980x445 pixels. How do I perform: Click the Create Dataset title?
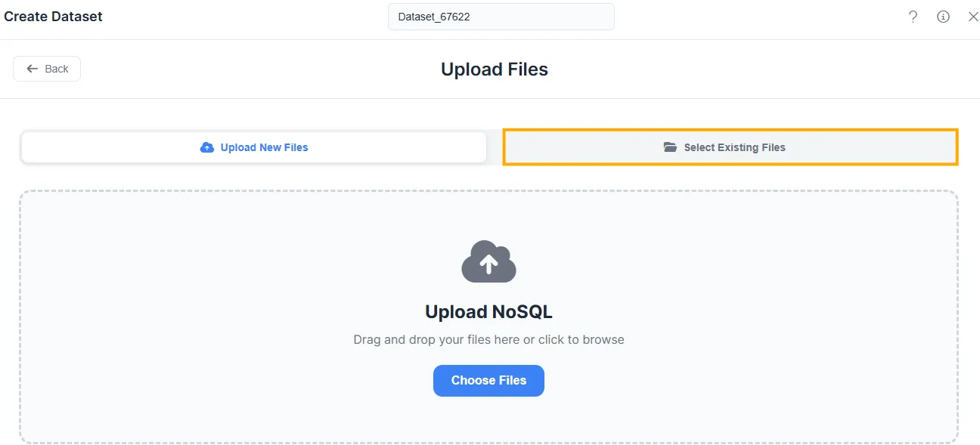click(x=54, y=17)
